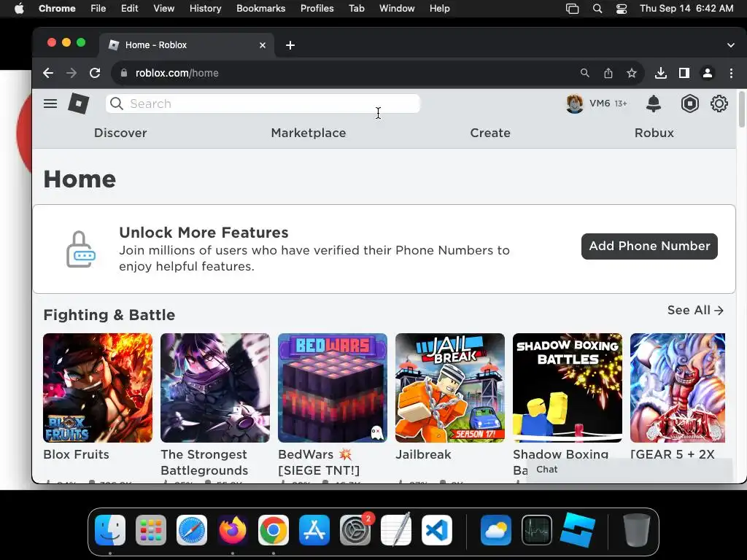Click the Jailbreak title text
The width and height of the screenshot is (747, 560).
(423, 455)
